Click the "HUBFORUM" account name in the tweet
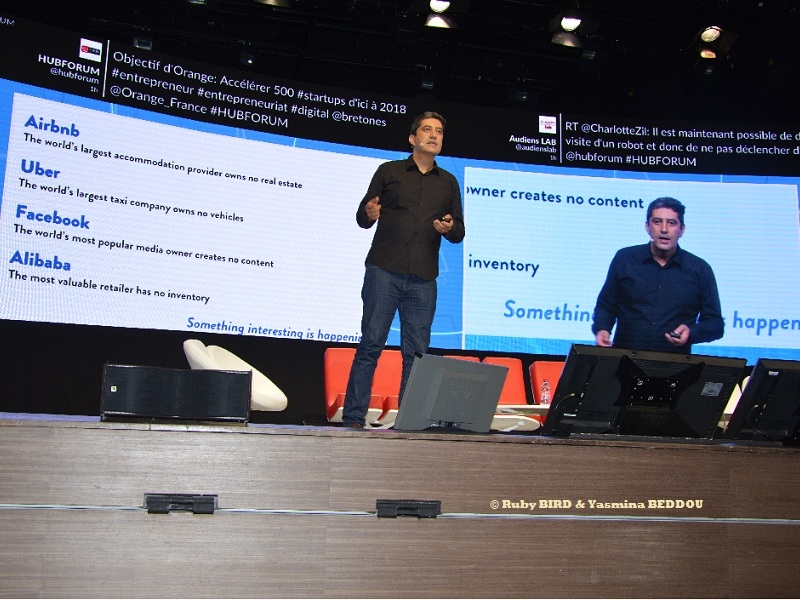This screenshot has width=800, height=600. click(69, 65)
